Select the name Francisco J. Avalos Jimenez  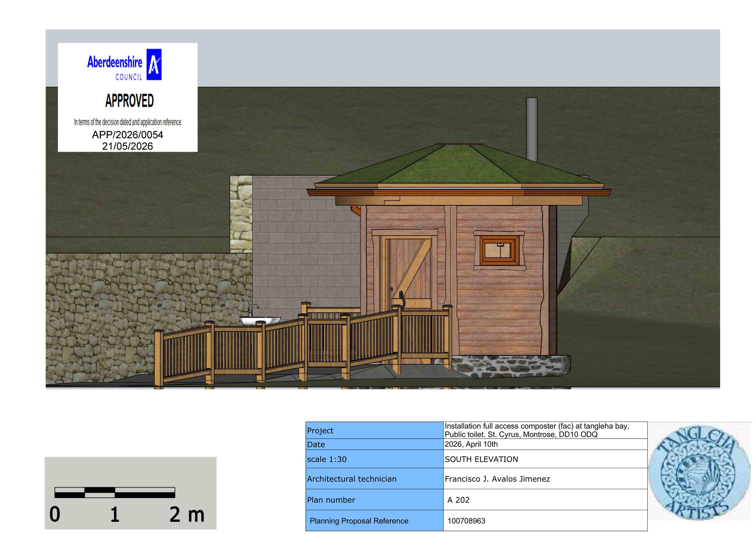(497, 479)
